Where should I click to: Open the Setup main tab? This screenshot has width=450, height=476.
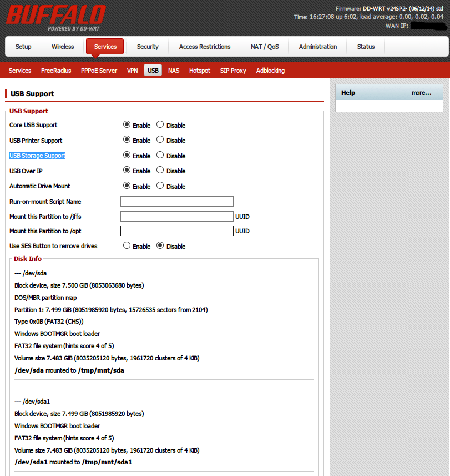tap(23, 47)
